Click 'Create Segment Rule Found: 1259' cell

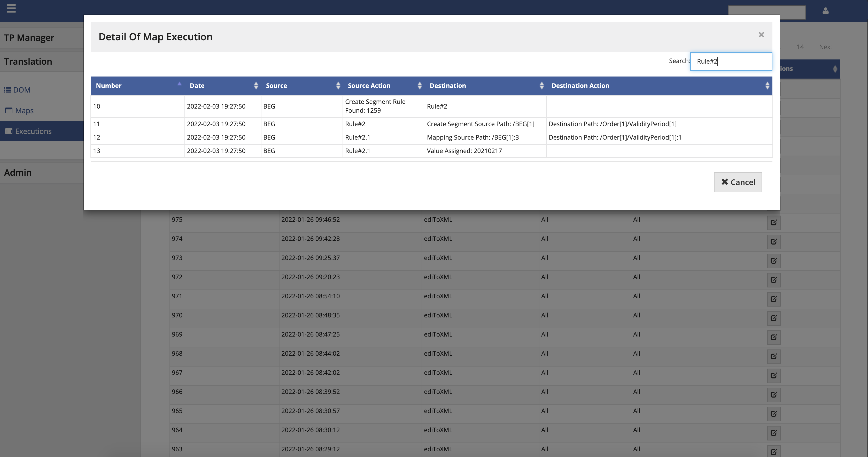[384, 106]
